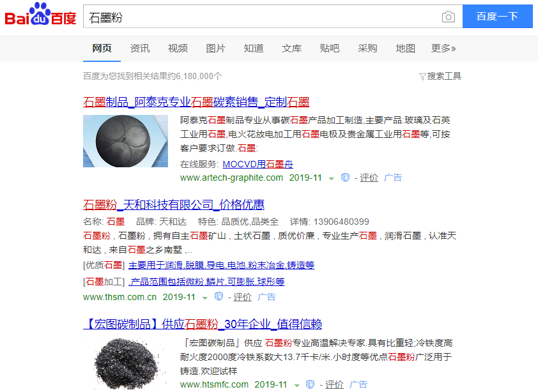The width and height of the screenshot is (538, 392).
Task: Click 广告 label of htsmfc.com result
Action: point(358,384)
